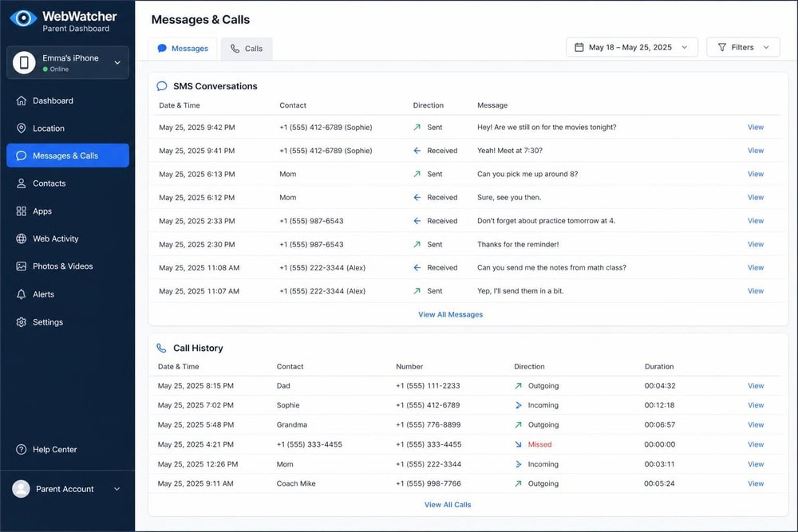Image resolution: width=798 pixels, height=532 pixels.
Task: Click the 'Coach Mike' contact cell
Action: coord(296,483)
